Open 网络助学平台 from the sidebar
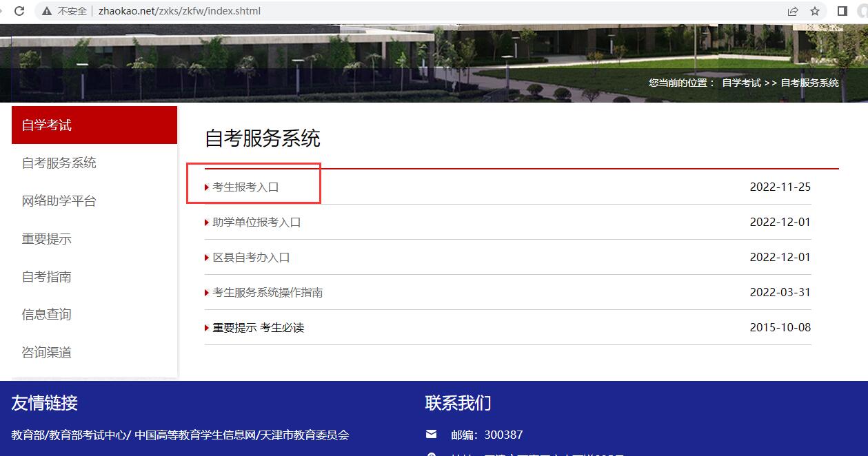The image size is (868, 456). tap(59, 201)
